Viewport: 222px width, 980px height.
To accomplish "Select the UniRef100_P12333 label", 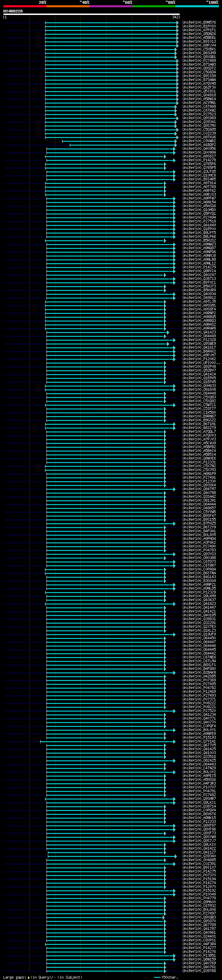I will coord(199,822).
